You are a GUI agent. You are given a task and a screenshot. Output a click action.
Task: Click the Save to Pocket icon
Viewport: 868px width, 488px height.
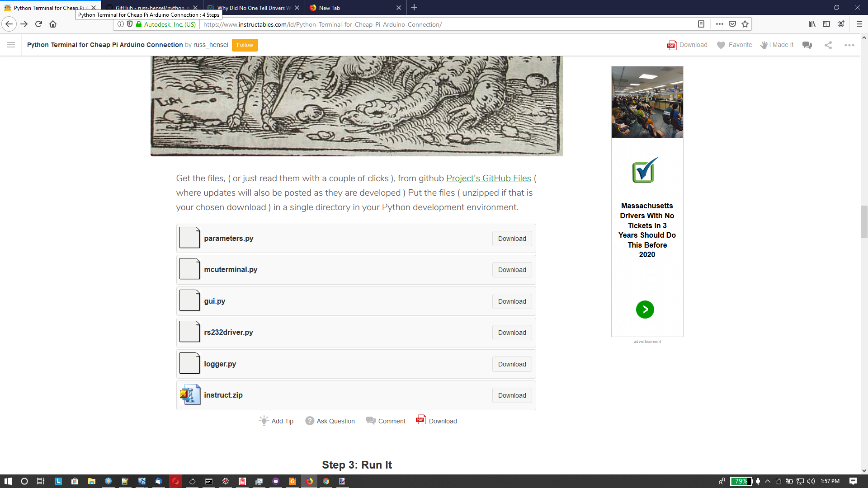coord(732,24)
